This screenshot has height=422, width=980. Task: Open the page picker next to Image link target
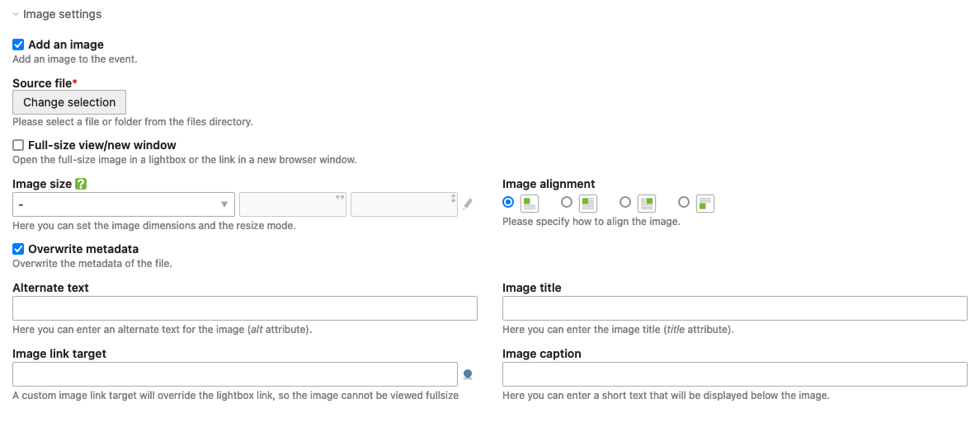(x=468, y=374)
